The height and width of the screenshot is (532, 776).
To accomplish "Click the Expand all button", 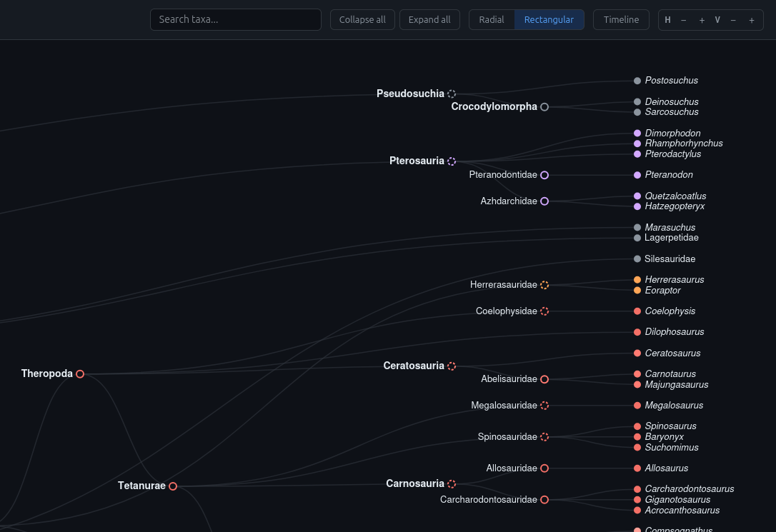I will coord(429,20).
